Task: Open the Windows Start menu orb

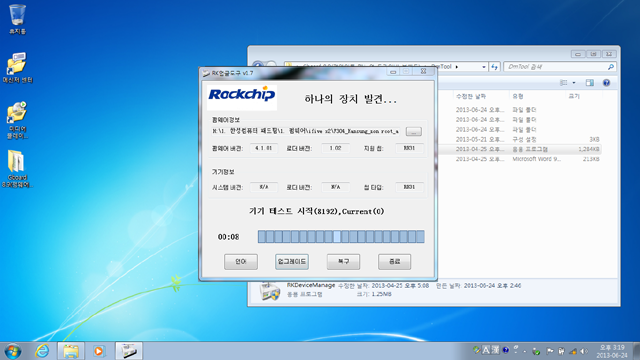Action: coord(13,351)
